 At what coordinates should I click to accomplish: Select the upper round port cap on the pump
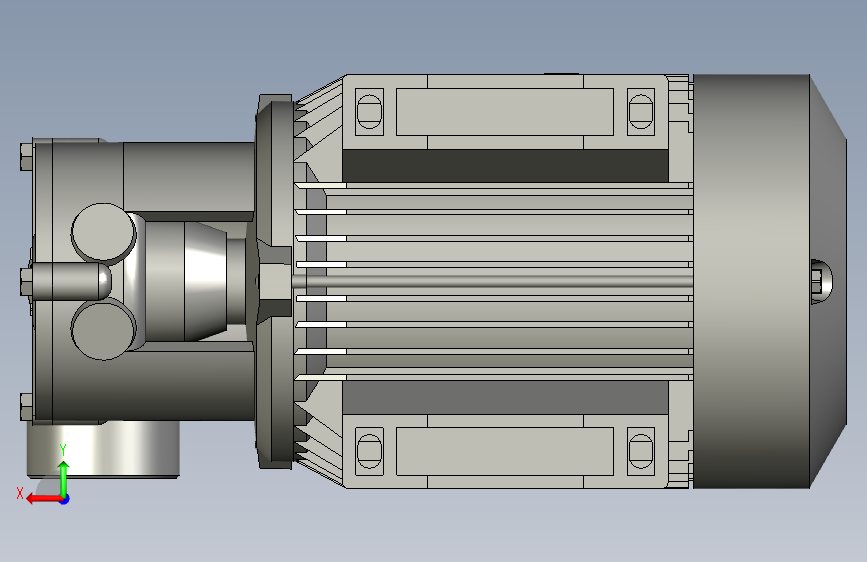(x=103, y=232)
